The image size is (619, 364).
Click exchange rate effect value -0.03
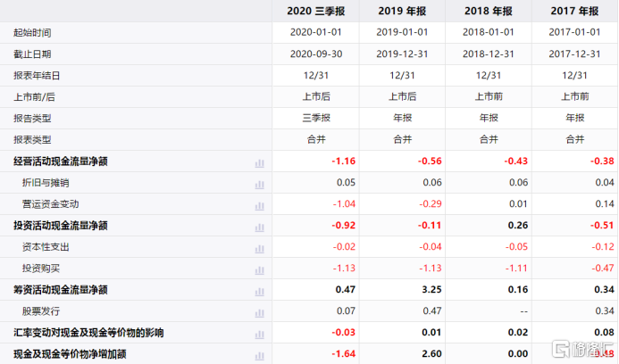pos(344,333)
